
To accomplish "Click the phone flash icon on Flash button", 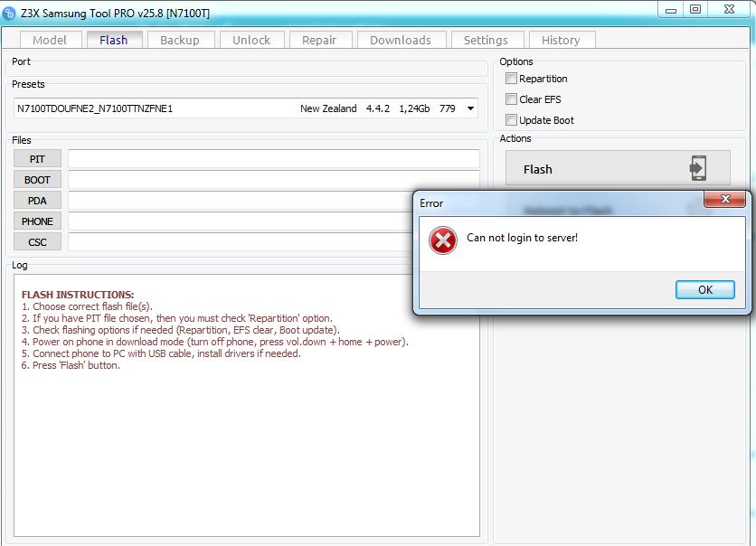I will pyautogui.click(x=697, y=168).
